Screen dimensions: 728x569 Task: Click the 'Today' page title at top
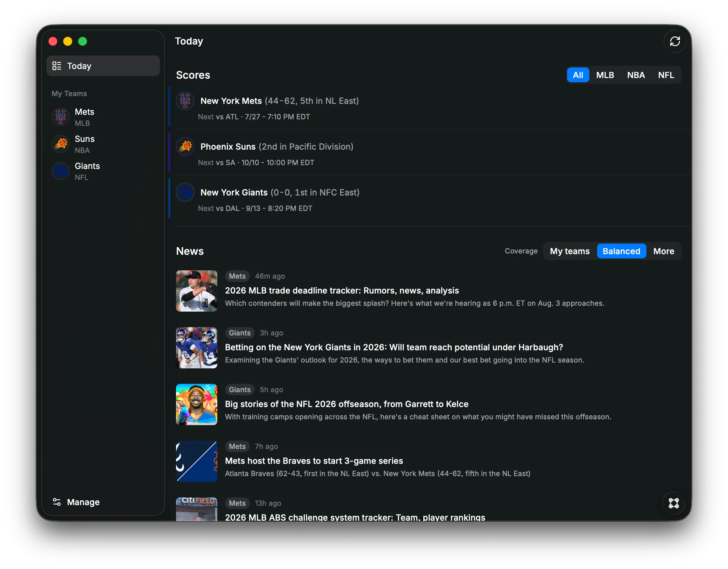[189, 41]
